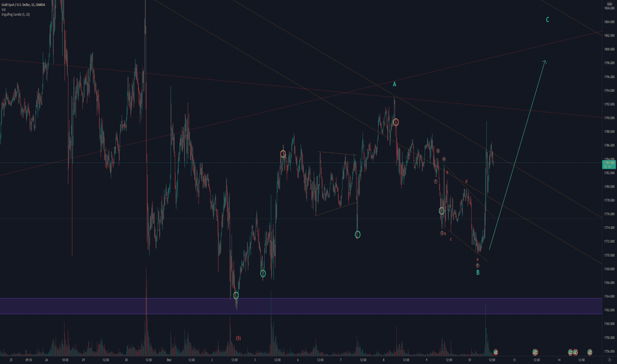Viewport: 617px width, 364px height.
Task: Open the USD currency label on the price axis
Action: 610,4
